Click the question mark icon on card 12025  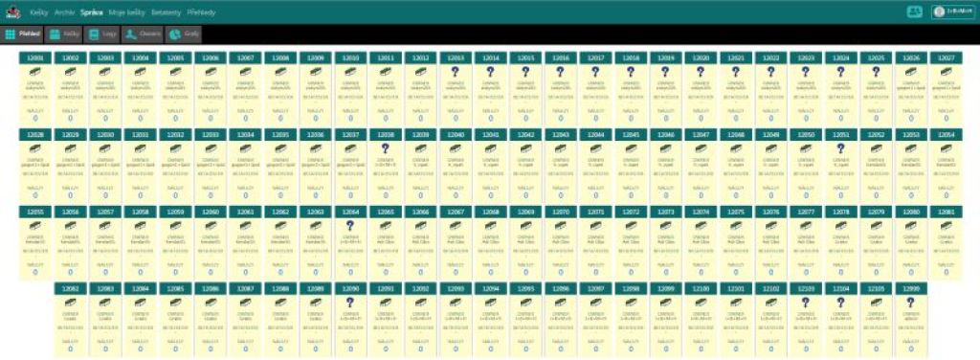click(x=877, y=72)
